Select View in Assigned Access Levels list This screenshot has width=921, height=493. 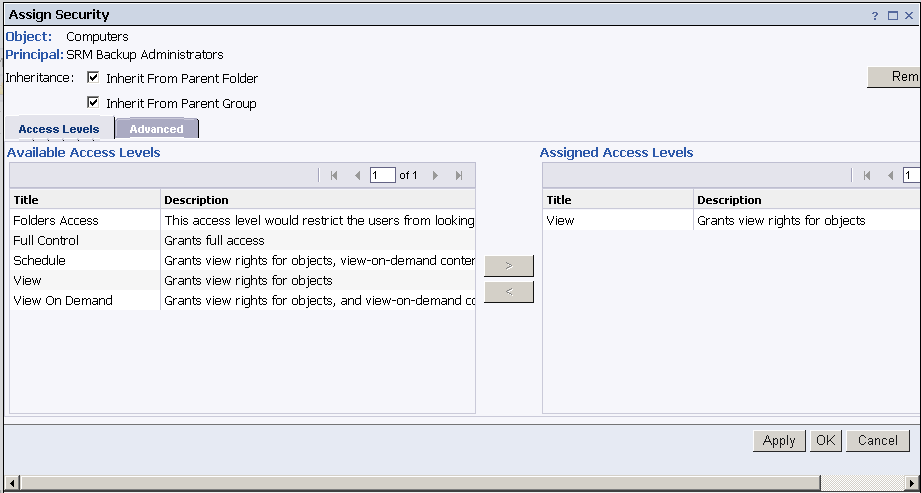(x=732, y=220)
